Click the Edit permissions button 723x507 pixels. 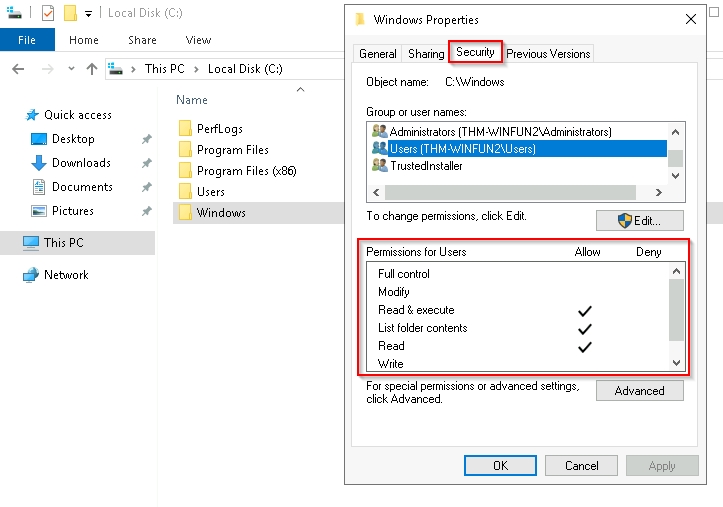[639, 220]
